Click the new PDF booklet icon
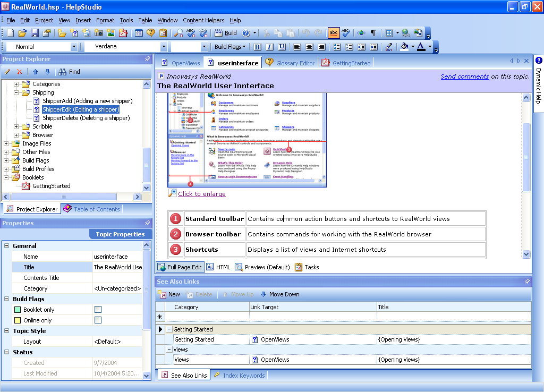Image resolution: width=544 pixels, height=392 pixels. pyautogui.click(x=123, y=33)
